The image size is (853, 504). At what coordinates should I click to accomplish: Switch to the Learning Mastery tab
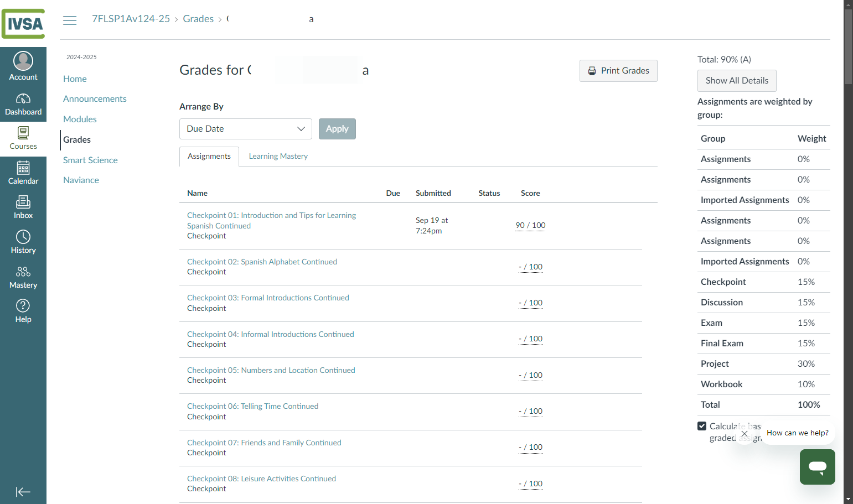coord(278,157)
